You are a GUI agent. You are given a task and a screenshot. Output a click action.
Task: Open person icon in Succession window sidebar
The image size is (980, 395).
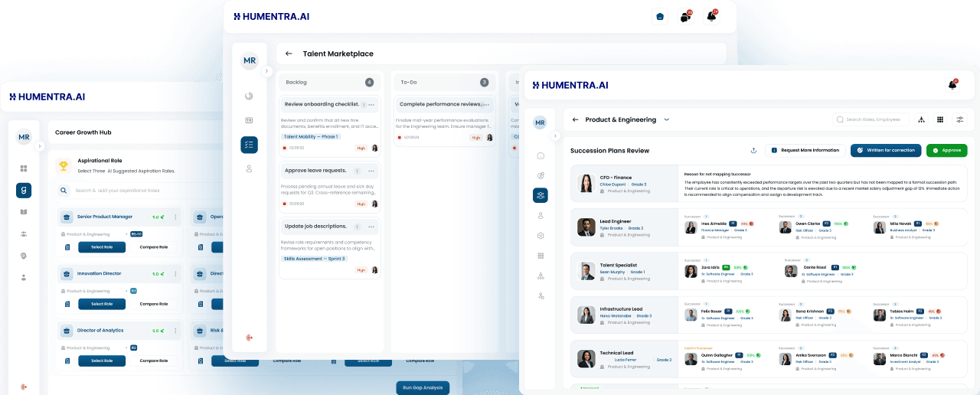[x=541, y=216]
